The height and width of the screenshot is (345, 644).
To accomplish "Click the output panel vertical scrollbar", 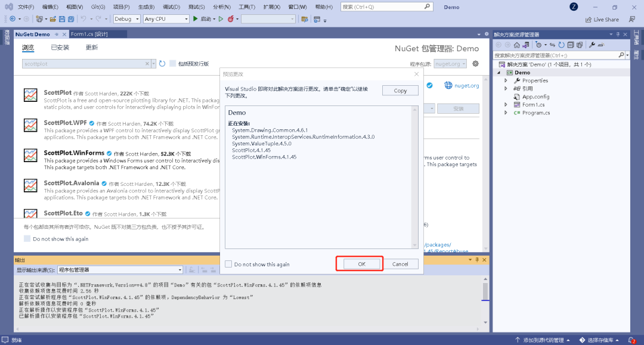I will click(485, 291).
